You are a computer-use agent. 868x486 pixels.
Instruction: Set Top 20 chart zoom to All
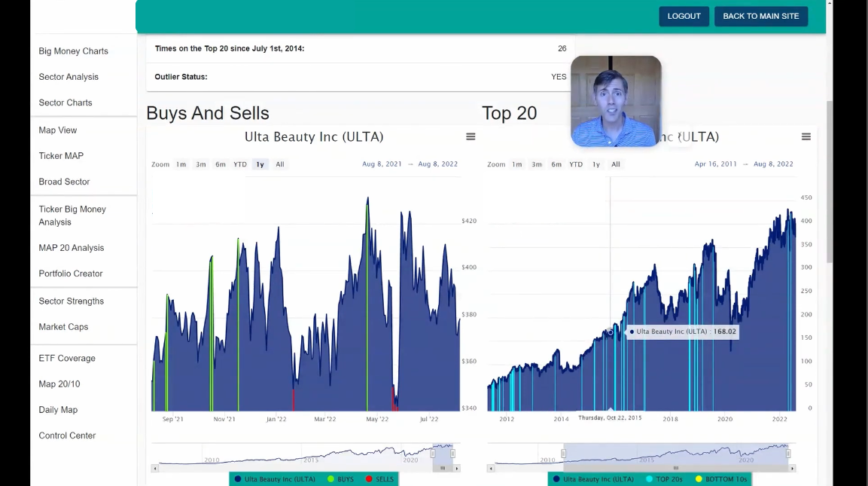[x=616, y=164]
